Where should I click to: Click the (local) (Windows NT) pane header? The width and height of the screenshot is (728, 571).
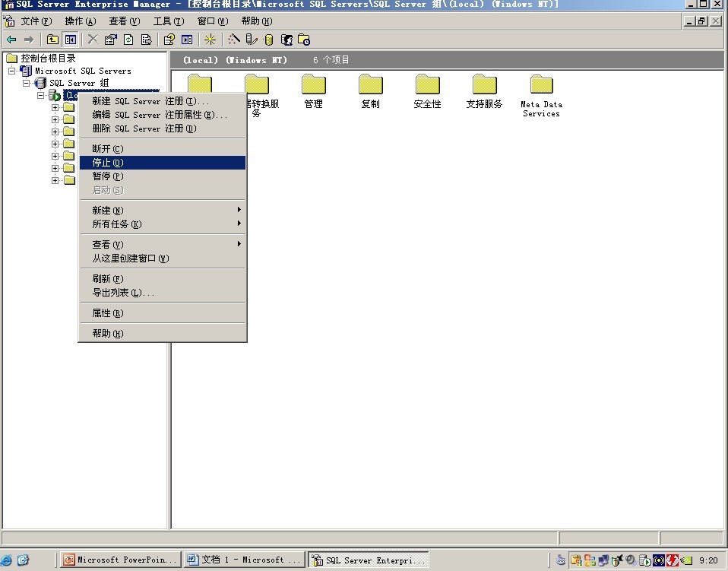[x=236, y=60]
